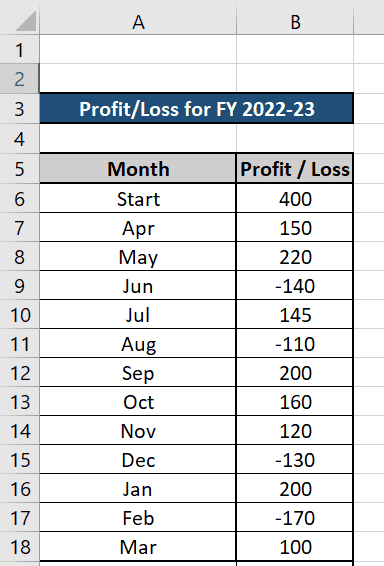Select the Aug month cell

(x=138, y=343)
